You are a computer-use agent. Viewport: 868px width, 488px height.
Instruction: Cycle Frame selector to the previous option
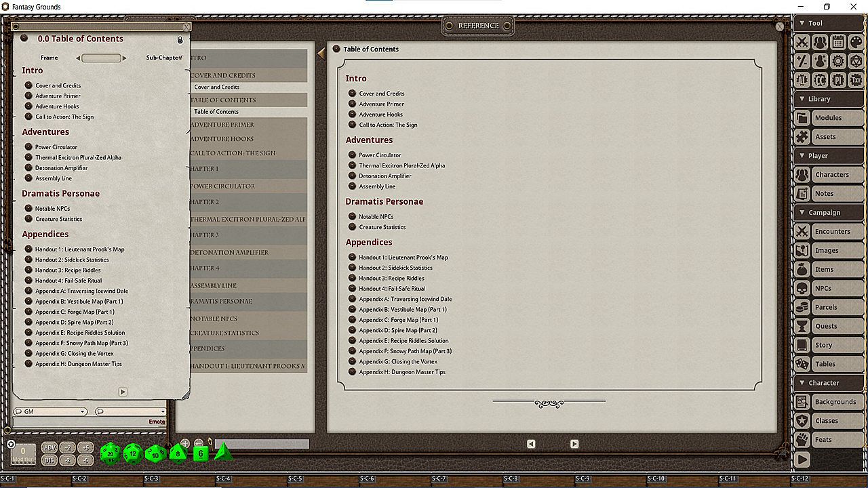pyautogui.click(x=78, y=58)
